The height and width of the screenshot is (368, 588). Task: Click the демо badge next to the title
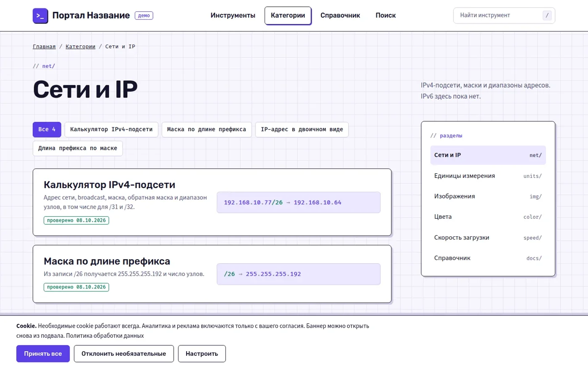point(144,16)
